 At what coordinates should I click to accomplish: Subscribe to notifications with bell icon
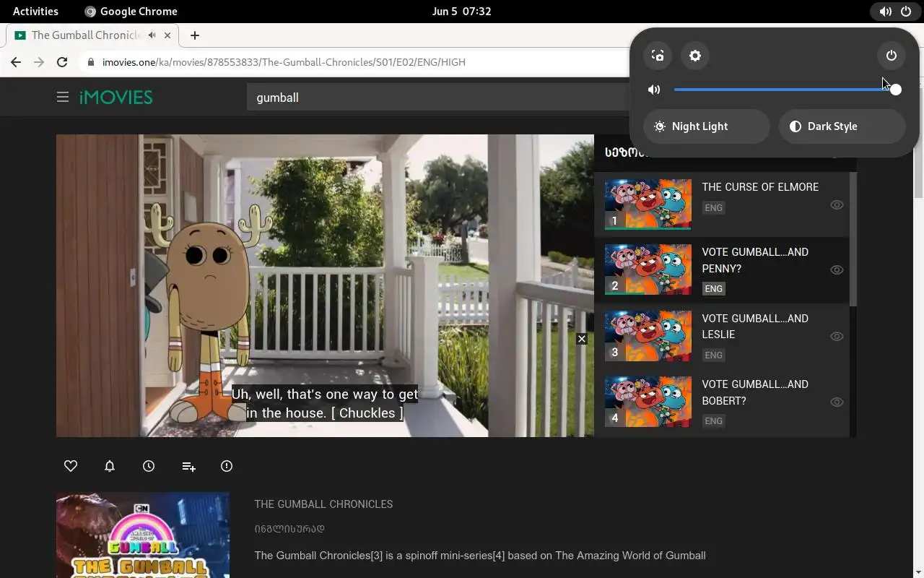tap(110, 466)
